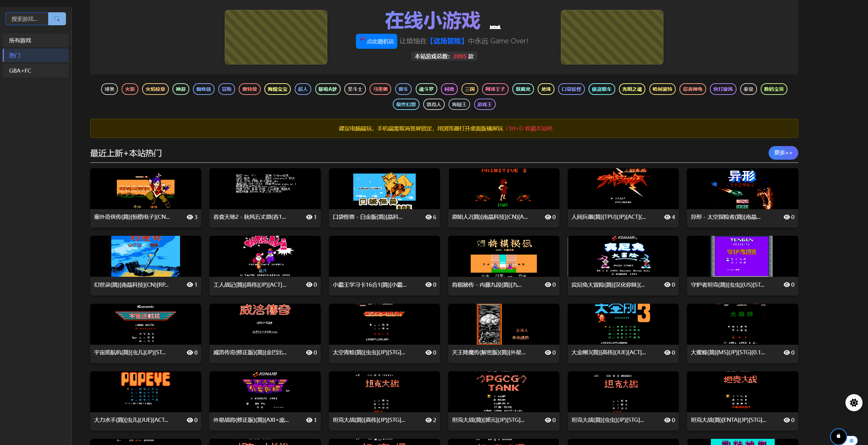
Task: Click the cat icon beside site title
Action: tap(495, 27)
